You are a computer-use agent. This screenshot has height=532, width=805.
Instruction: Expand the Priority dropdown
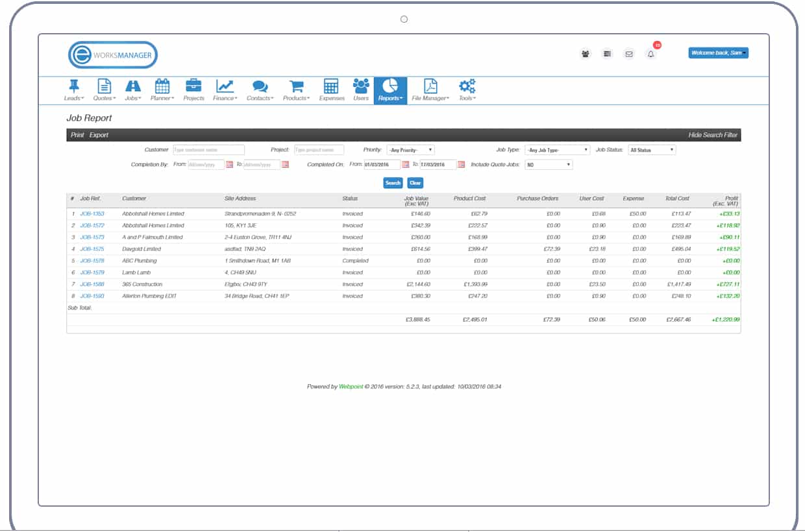pos(410,150)
